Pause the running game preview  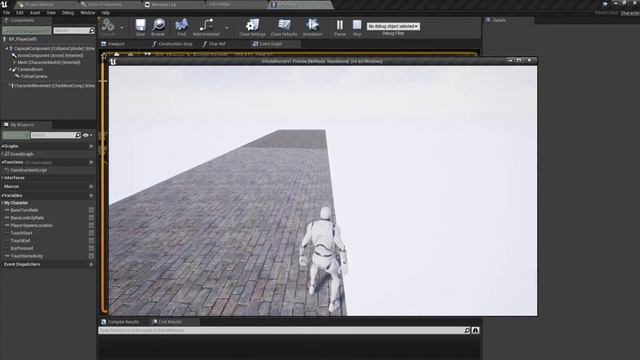(340, 27)
